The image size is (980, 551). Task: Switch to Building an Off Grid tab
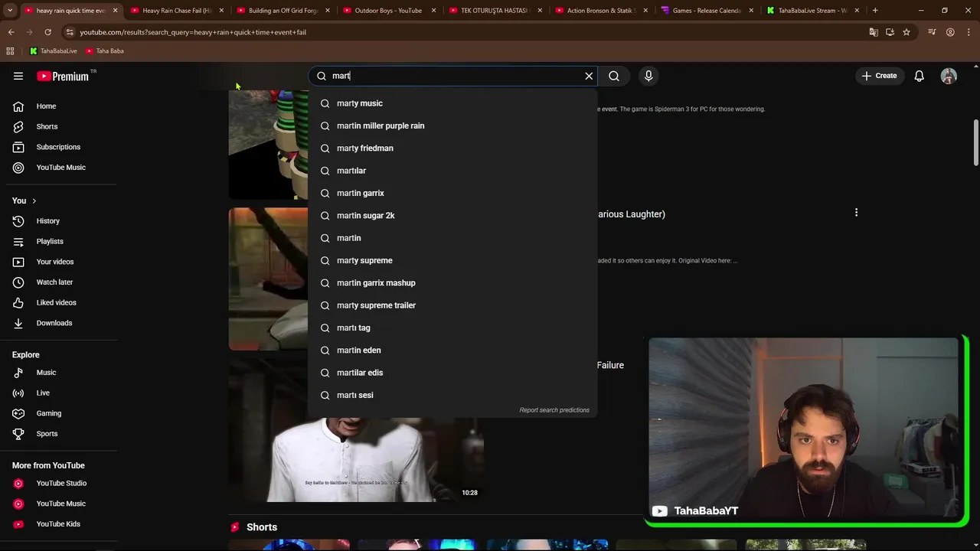283,11
